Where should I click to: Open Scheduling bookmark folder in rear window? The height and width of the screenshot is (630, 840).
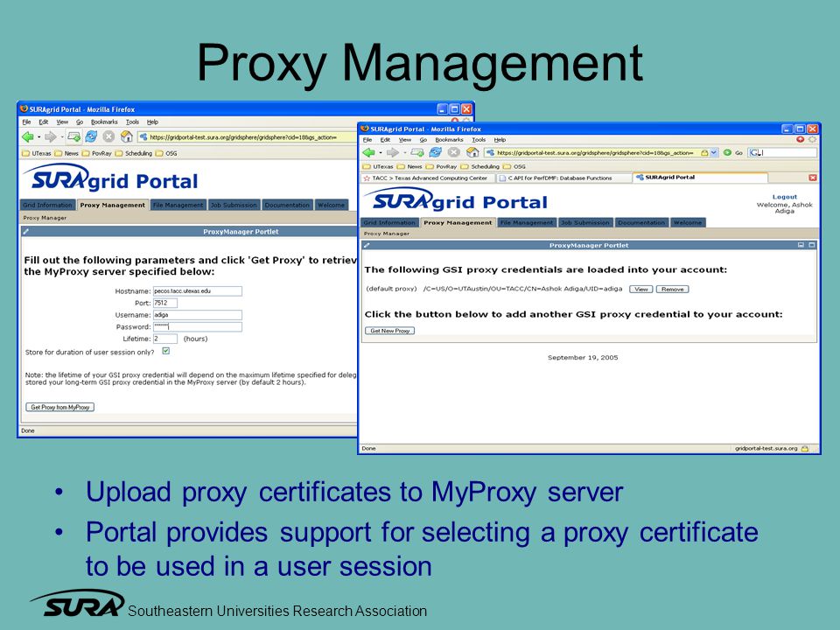(x=133, y=153)
